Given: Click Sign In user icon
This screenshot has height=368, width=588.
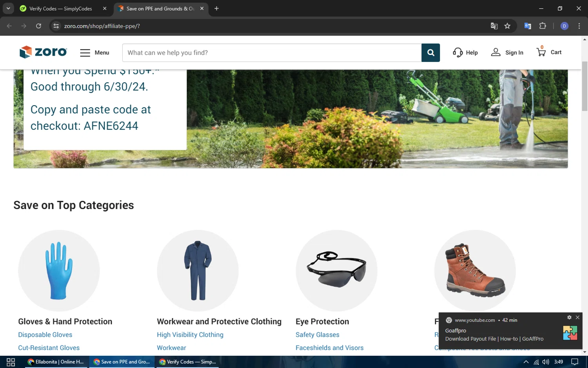Looking at the screenshot, I should [507, 53].
